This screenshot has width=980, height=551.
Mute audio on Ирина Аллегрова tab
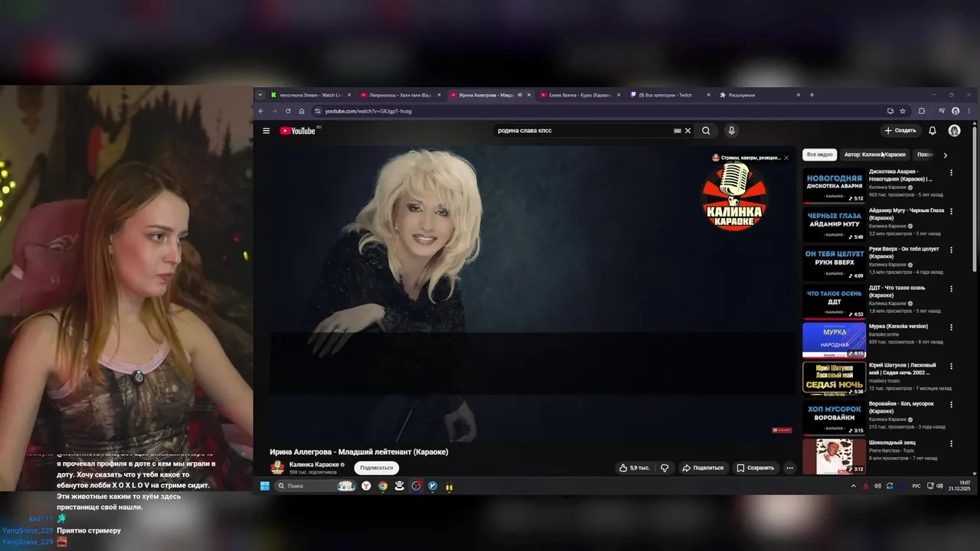pos(520,95)
